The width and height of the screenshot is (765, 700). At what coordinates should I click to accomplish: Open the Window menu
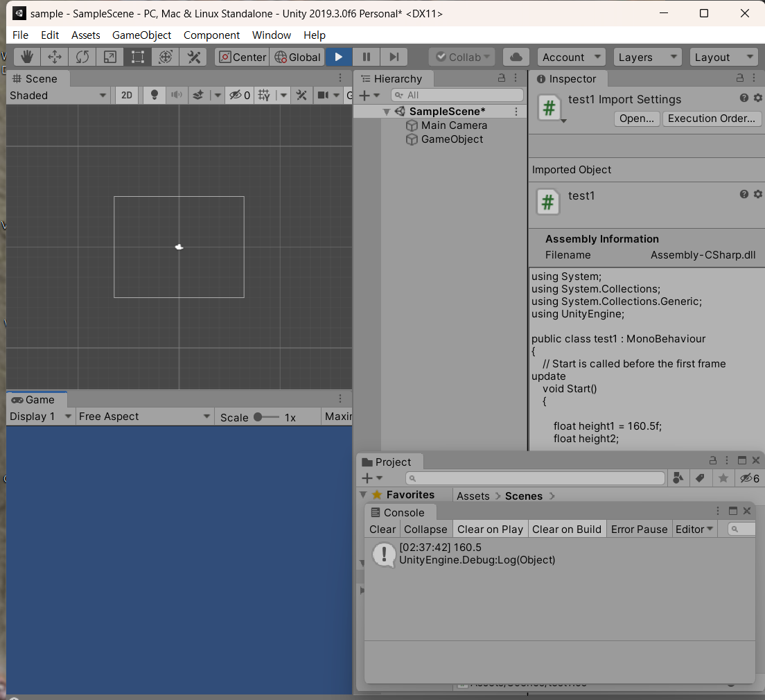coord(271,35)
